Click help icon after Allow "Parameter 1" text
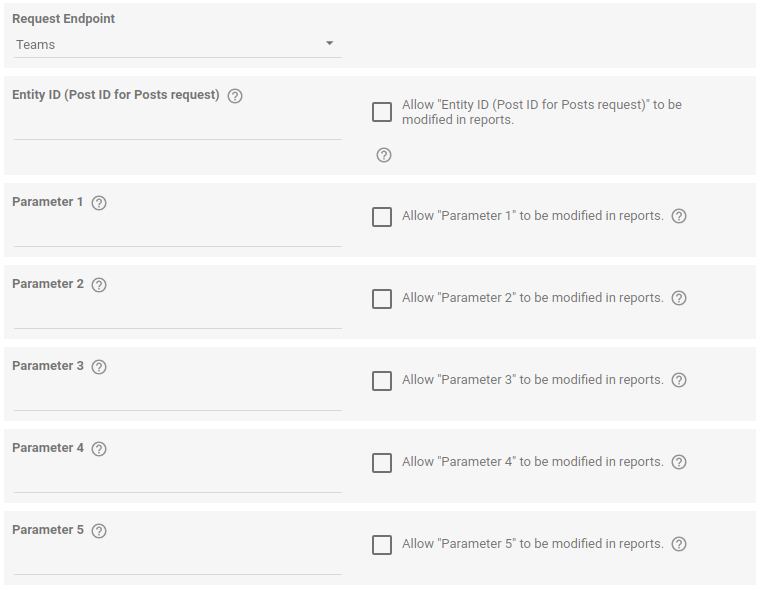 679,216
